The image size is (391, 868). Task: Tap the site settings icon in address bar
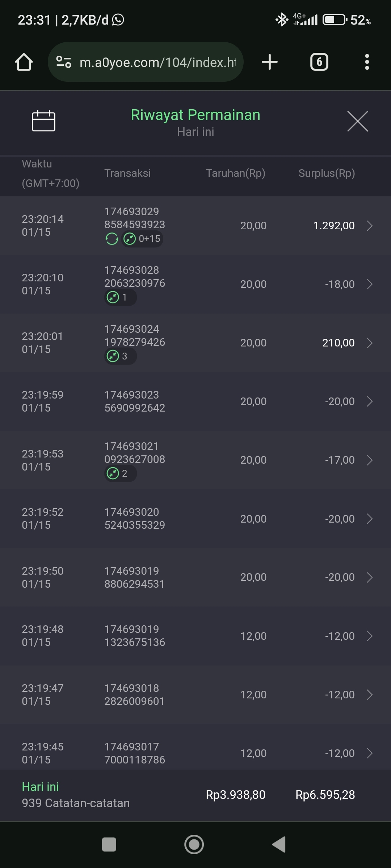[64, 62]
